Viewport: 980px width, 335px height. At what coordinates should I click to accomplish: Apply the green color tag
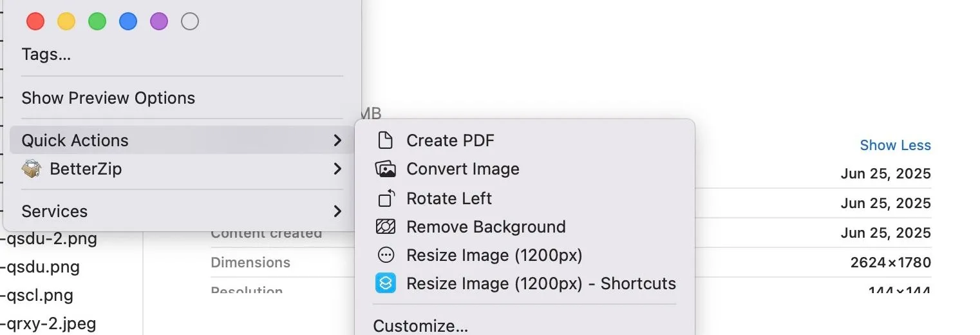click(97, 22)
